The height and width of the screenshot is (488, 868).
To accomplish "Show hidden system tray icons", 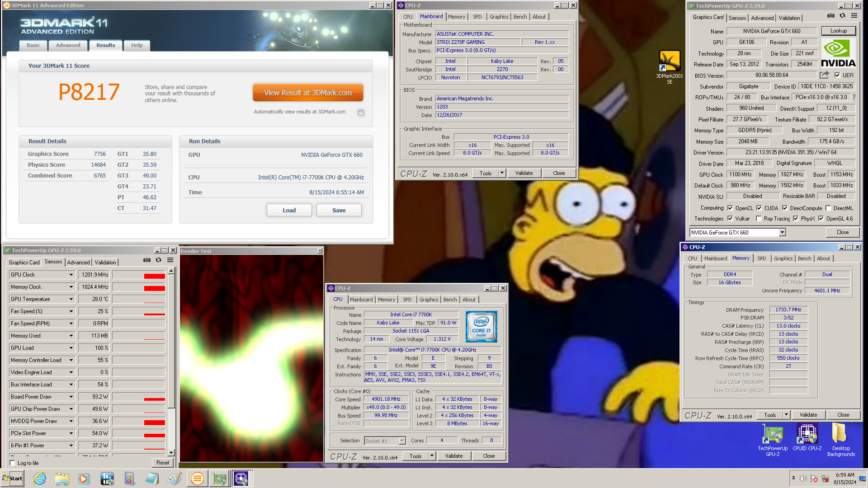I will [x=793, y=478].
